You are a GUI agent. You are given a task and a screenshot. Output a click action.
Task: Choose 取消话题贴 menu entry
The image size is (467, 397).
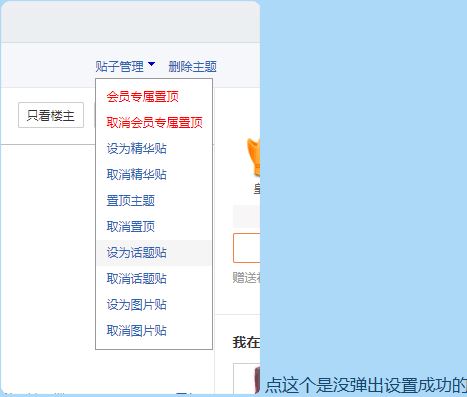coord(136,279)
